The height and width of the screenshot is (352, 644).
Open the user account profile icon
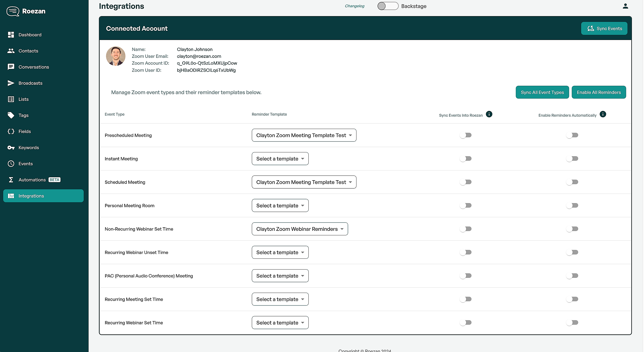(x=625, y=6)
